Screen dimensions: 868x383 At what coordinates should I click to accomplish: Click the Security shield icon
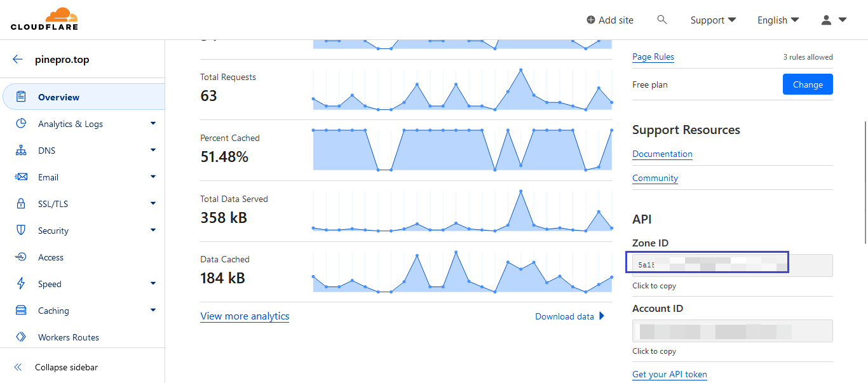[21, 231]
